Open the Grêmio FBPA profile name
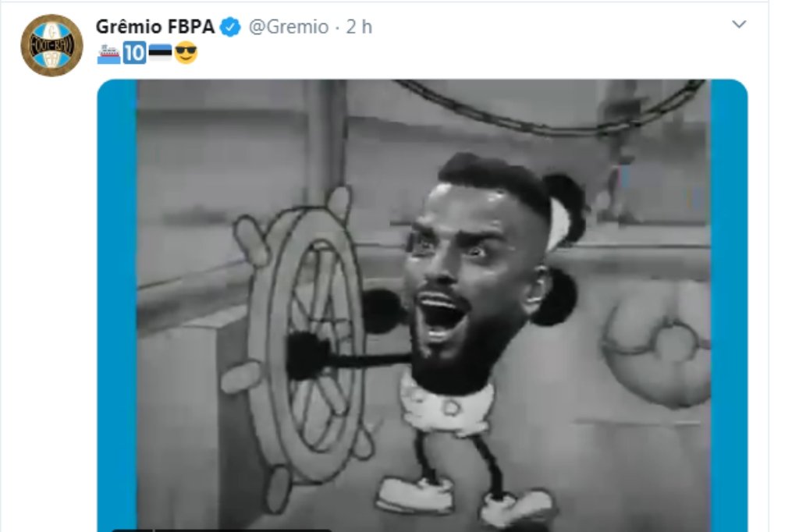 click(155, 27)
